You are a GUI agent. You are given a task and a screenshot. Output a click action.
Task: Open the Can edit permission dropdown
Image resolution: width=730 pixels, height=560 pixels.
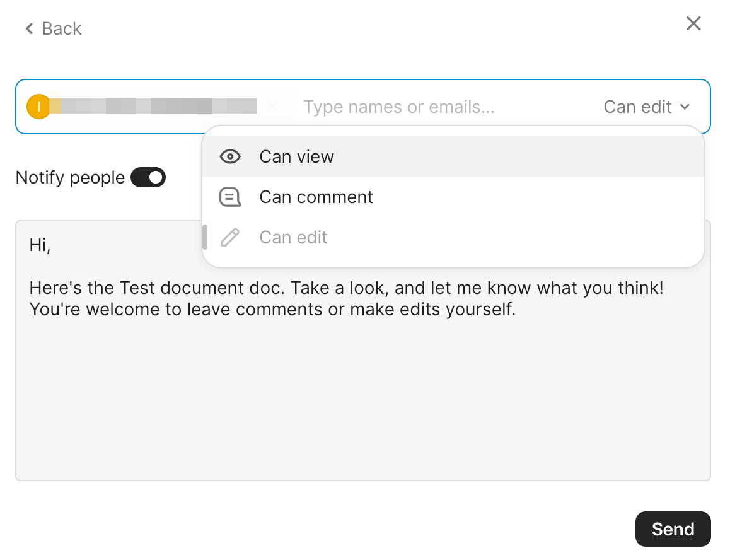point(647,107)
